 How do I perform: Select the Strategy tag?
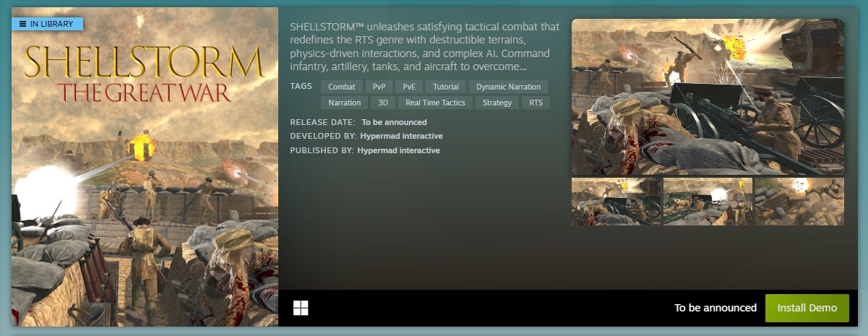point(497,103)
